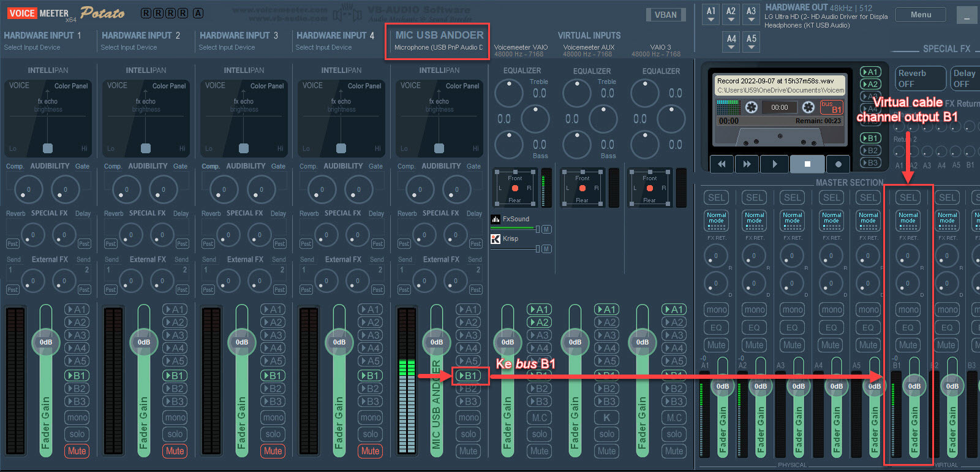Stop the cassette recorder
The width and height of the screenshot is (980, 472).
tap(807, 164)
